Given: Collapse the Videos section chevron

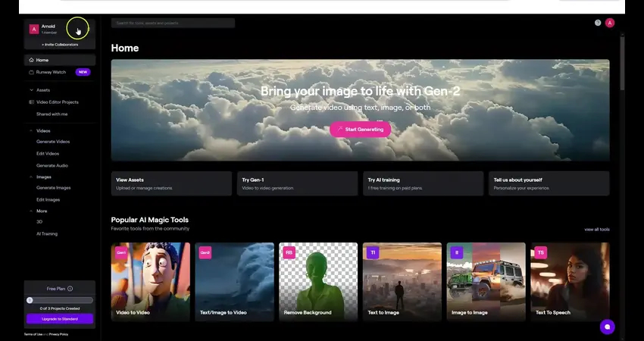Looking at the screenshot, I should point(31,130).
